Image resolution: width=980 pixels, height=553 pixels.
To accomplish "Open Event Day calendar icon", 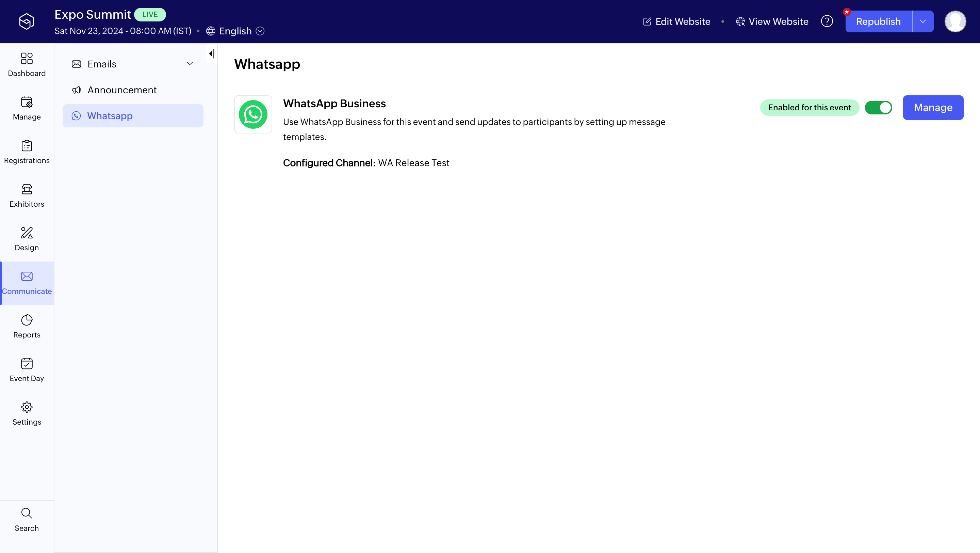I will (27, 364).
